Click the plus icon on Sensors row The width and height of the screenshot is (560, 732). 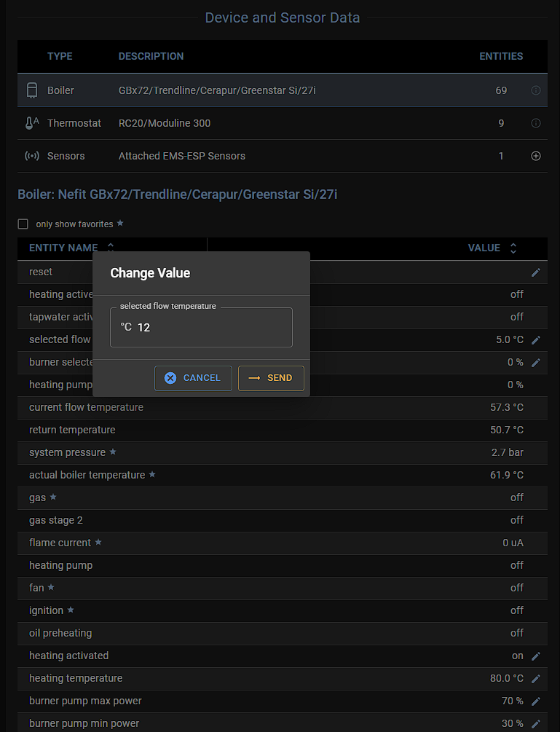(536, 156)
